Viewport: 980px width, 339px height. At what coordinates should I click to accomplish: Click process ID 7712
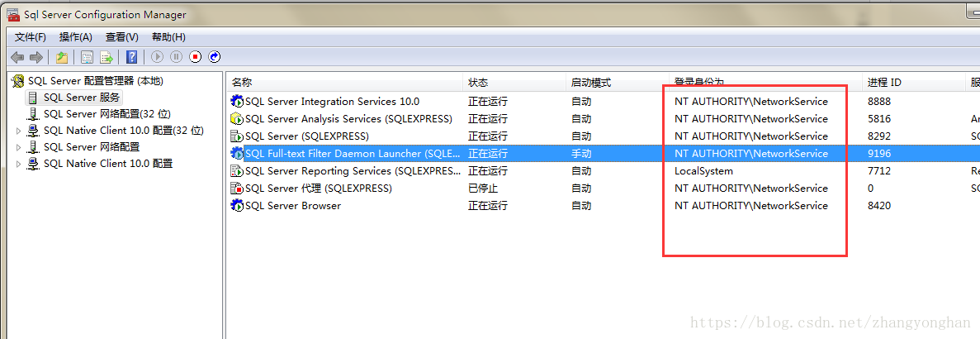click(878, 171)
